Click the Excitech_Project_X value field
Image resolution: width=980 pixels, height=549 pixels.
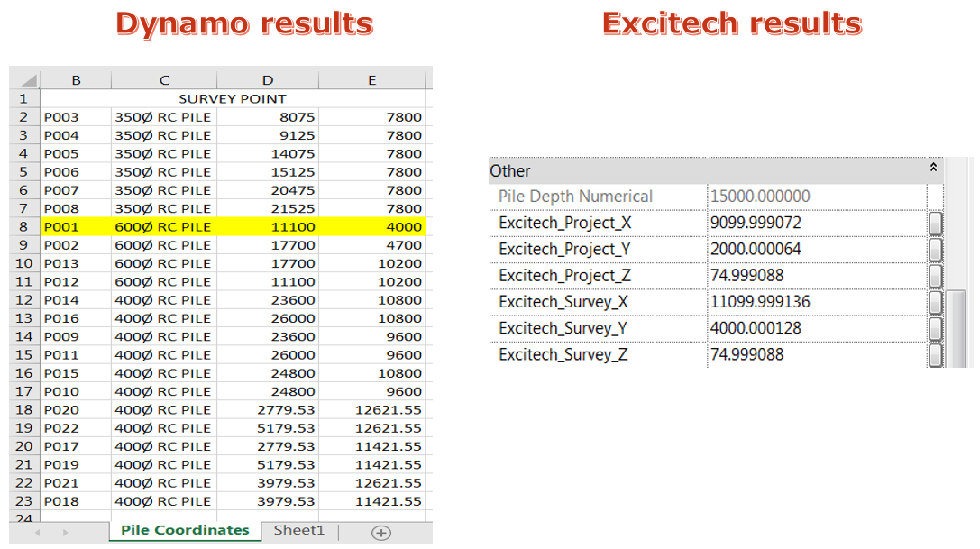pyautogui.click(x=817, y=223)
